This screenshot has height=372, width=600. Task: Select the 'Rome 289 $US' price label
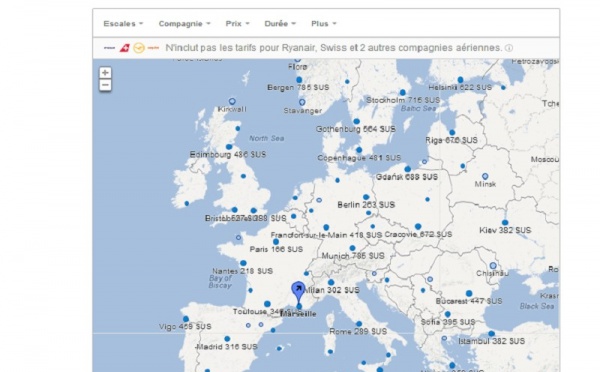coord(358,332)
